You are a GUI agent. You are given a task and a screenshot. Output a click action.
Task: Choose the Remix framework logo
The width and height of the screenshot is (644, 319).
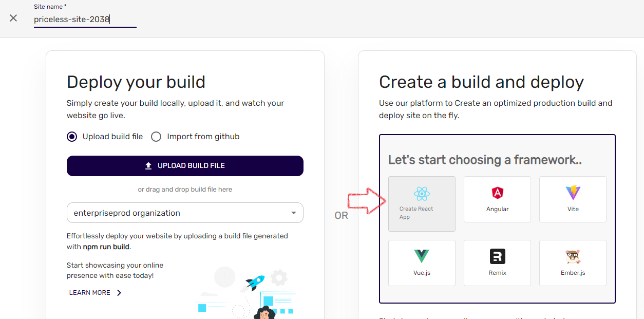click(x=497, y=256)
